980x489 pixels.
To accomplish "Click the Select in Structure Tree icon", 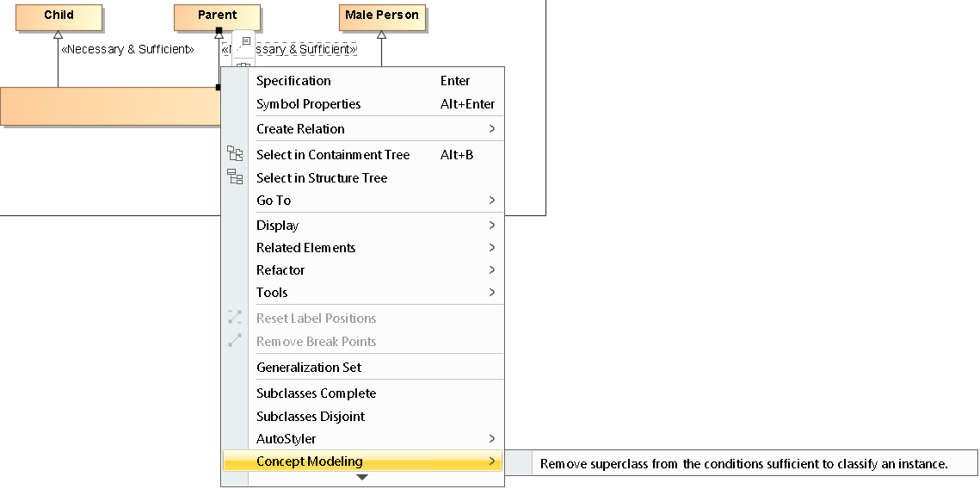I will [x=235, y=177].
